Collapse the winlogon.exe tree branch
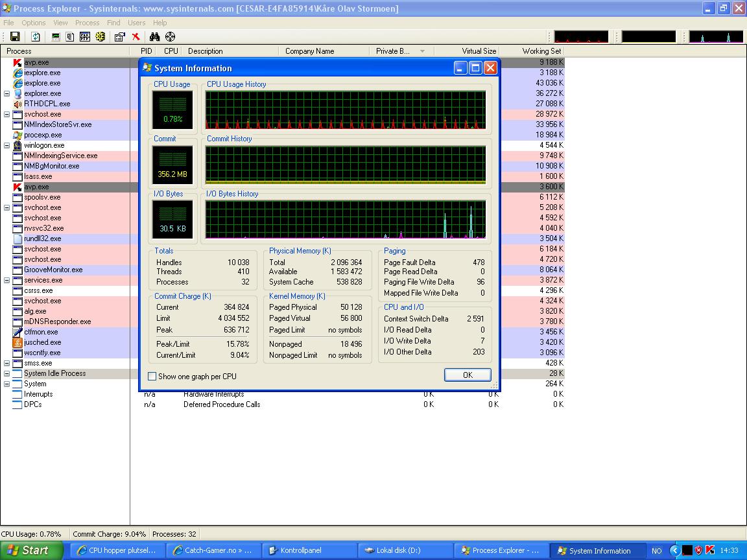This screenshot has height=560, width=747. click(7, 145)
